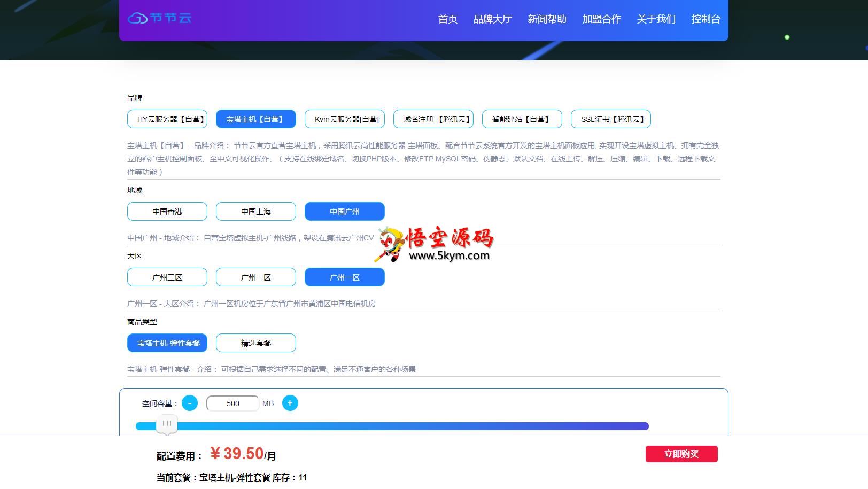This screenshot has height=489, width=868.
Task: Click the 空间容量 input showing 500
Action: (232, 403)
